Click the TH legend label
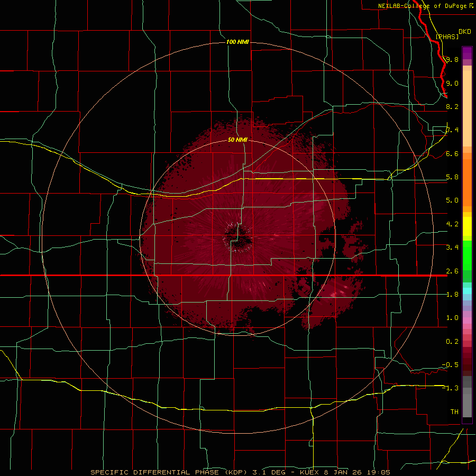Screen dimensions: 476x476 pyautogui.click(x=454, y=412)
